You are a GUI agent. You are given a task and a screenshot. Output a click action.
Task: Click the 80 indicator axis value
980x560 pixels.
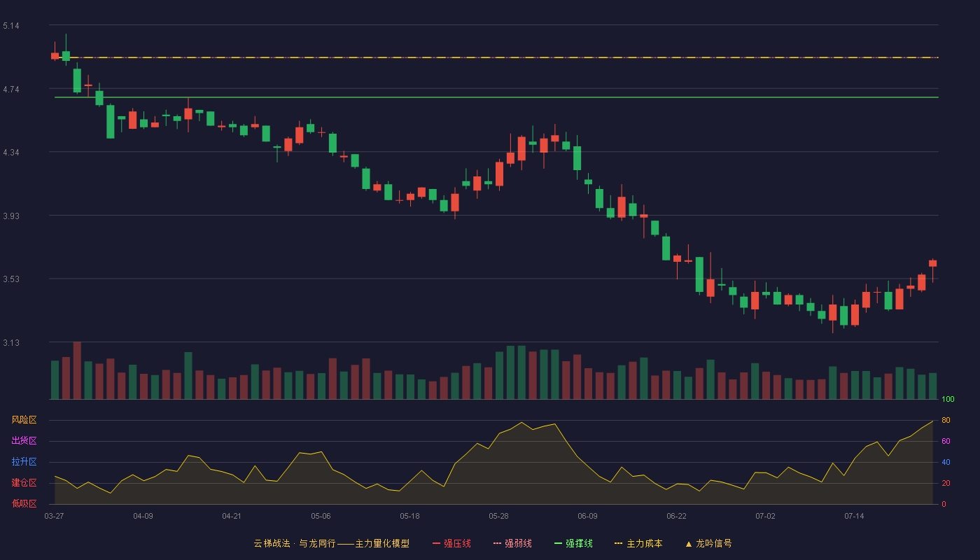pyautogui.click(x=946, y=420)
